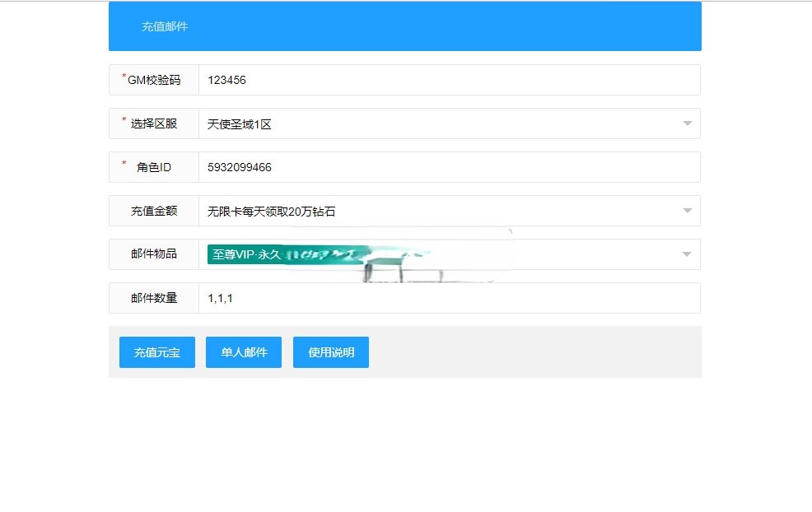The height and width of the screenshot is (512, 812).
Task: Open the 选择区服 dropdown arrow
Action: (x=686, y=123)
